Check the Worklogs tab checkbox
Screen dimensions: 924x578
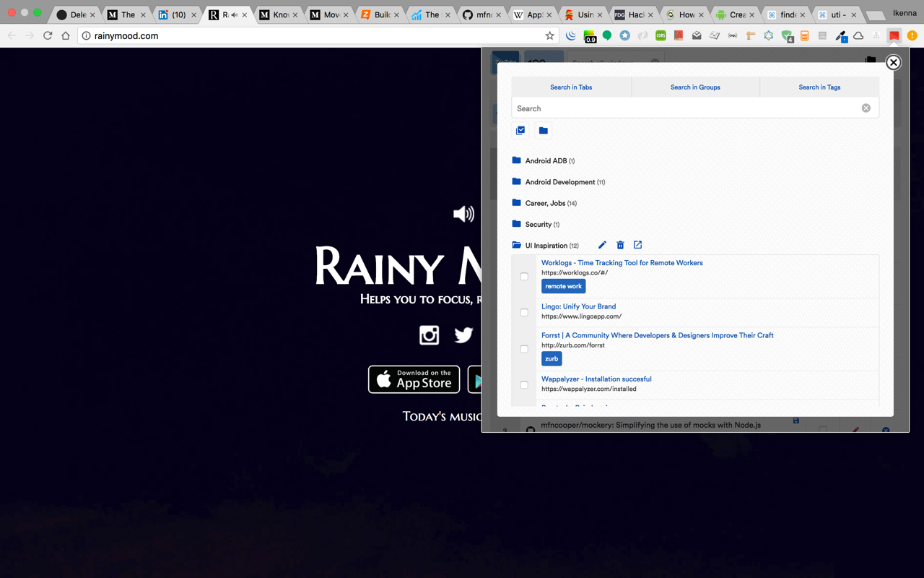(x=524, y=276)
